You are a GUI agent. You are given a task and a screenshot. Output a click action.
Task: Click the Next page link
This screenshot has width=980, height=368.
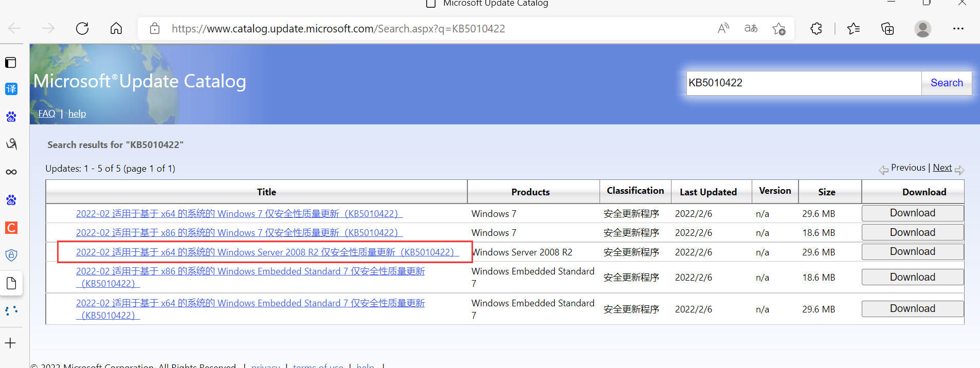(x=942, y=168)
